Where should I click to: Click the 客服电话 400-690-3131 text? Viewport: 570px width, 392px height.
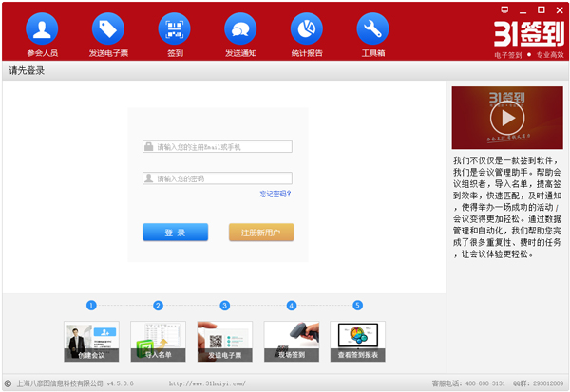(x=468, y=383)
